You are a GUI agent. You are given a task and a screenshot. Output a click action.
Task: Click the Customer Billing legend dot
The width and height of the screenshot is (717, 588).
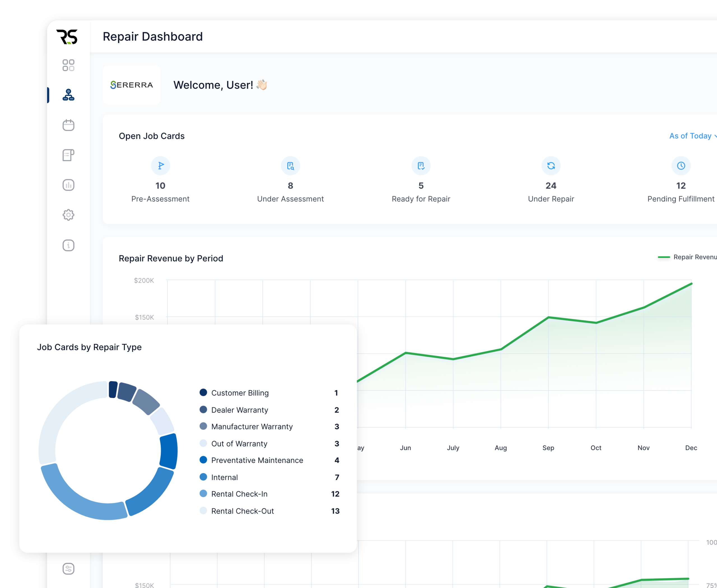[203, 393]
